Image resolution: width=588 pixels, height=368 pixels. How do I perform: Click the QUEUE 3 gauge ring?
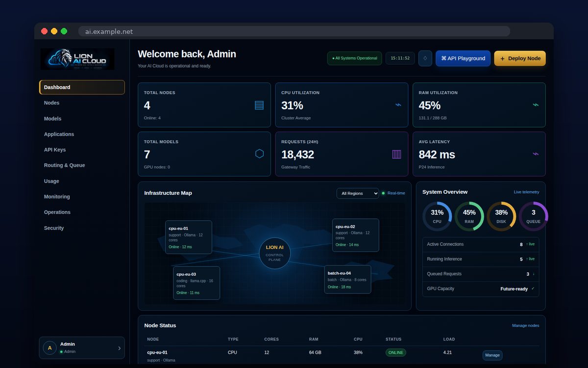click(x=534, y=216)
